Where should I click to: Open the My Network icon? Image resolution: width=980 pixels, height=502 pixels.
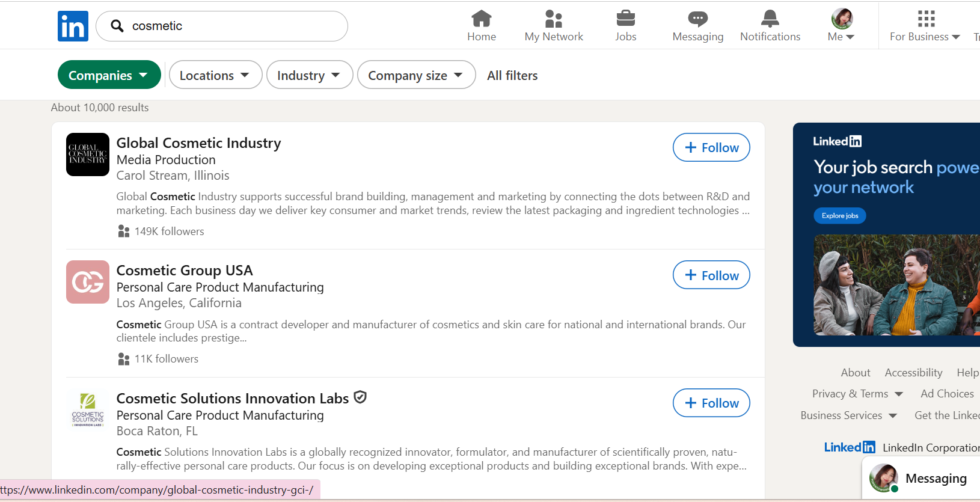click(x=554, y=19)
